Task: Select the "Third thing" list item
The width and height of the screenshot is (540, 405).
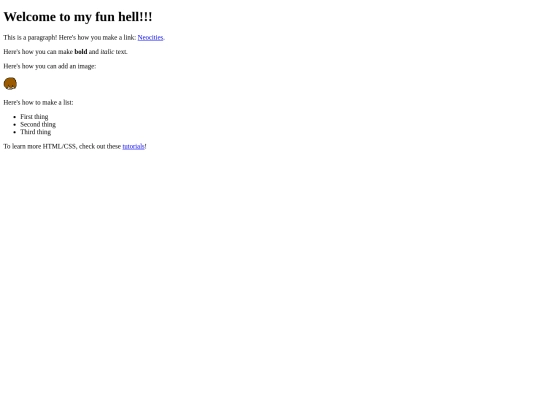Action: [x=35, y=132]
